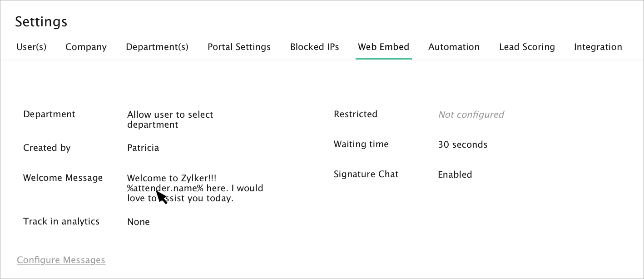Open the Portal Settings tab
The height and width of the screenshot is (279, 644).
click(239, 47)
